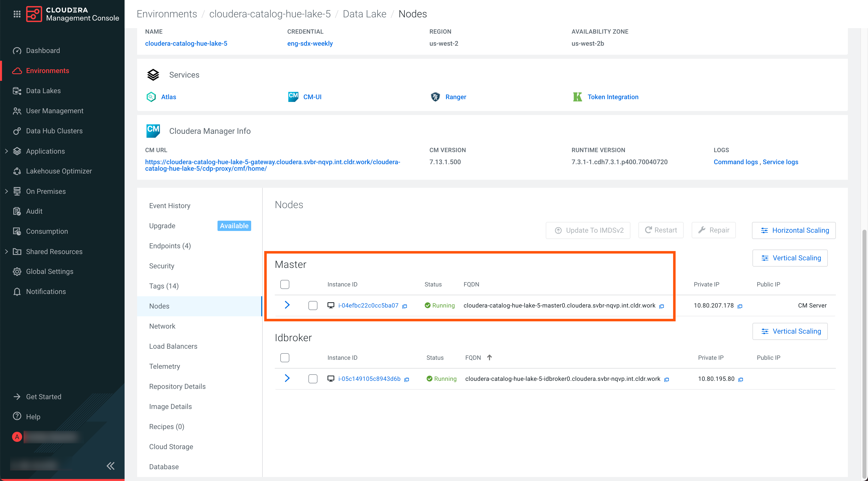Check the i-04efbc22c0cc5ba07 node checkbox

tap(313, 306)
